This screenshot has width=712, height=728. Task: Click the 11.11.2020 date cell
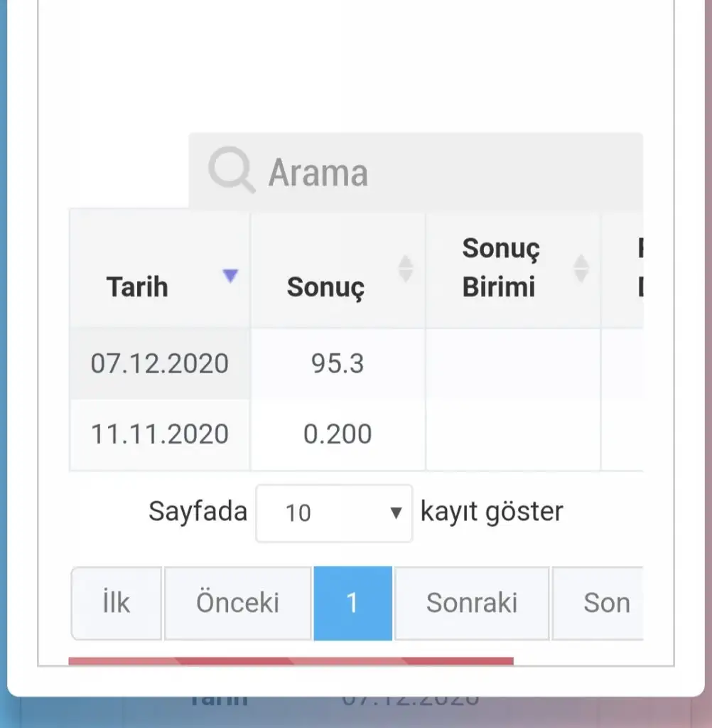pyautogui.click(x=160, y=434)
